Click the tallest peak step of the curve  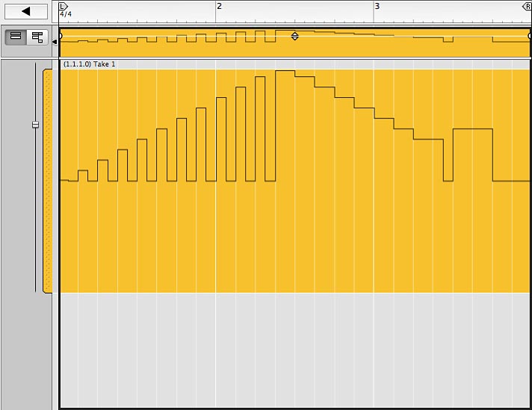pyautogui.click(x=285, y=72)
